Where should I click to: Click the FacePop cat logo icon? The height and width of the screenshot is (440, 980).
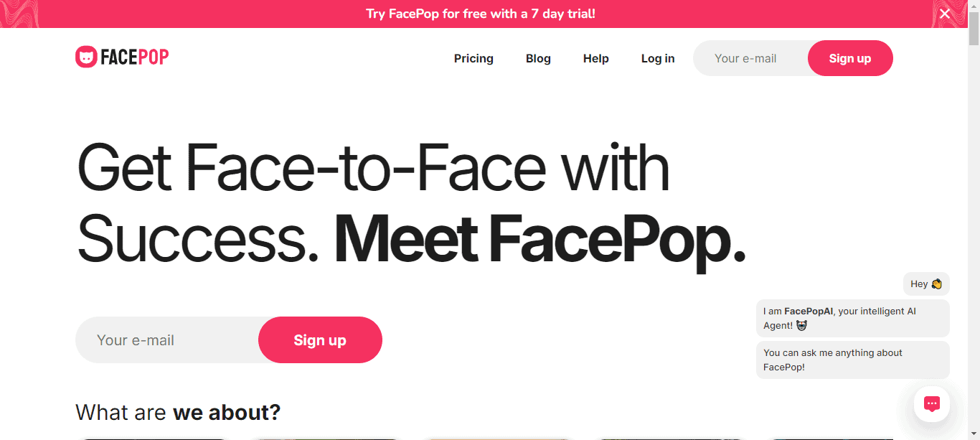pos(88,56)
